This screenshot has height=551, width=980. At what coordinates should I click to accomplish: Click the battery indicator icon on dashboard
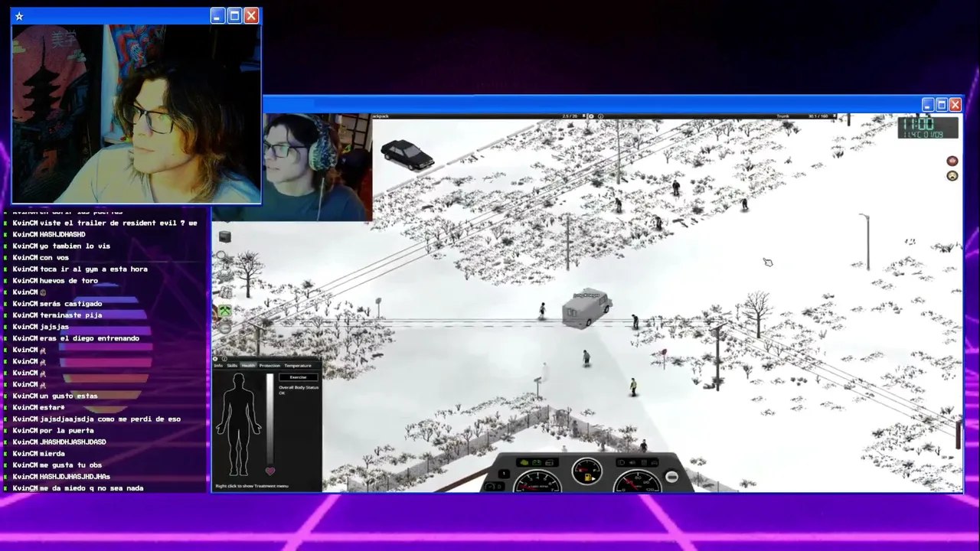tap(536, 463)
